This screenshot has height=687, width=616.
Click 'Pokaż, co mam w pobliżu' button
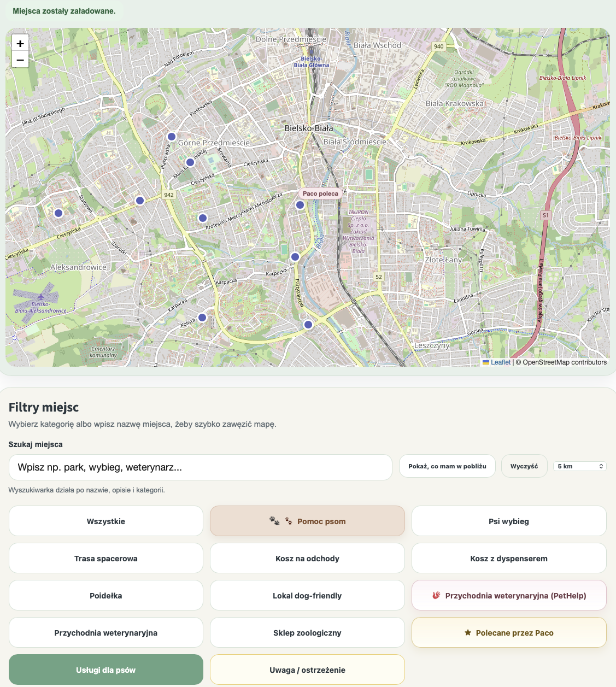click(447, 466)
